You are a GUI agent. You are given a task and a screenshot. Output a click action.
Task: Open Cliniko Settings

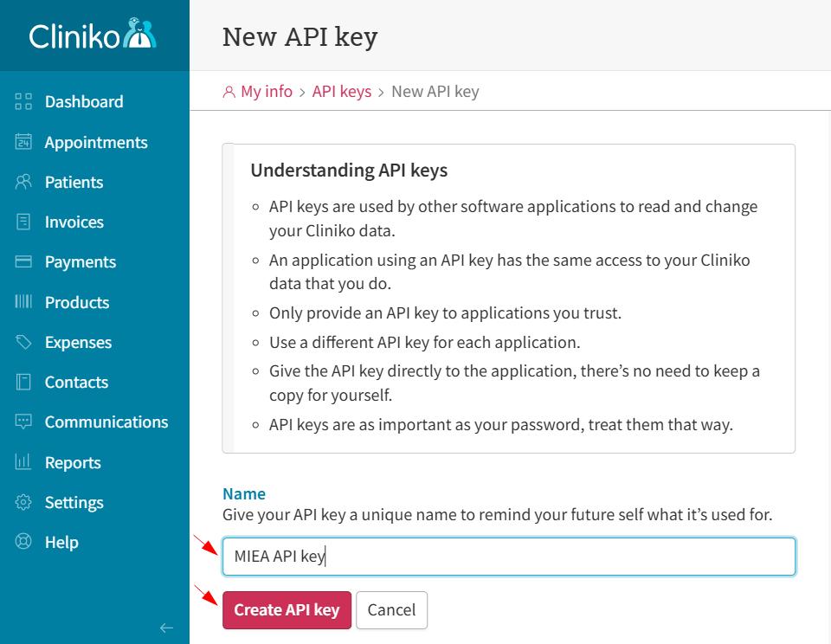click(x=74, y=502)
